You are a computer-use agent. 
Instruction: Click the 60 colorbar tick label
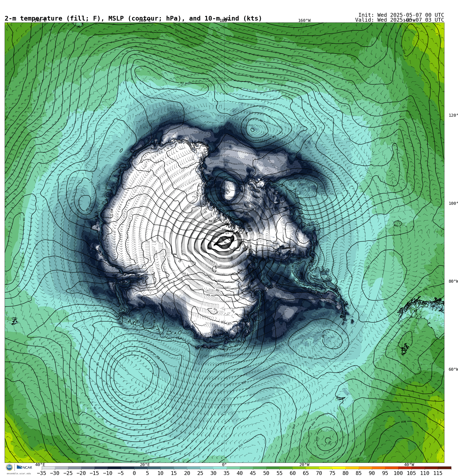pyautogui.click(x=292, y=473)
